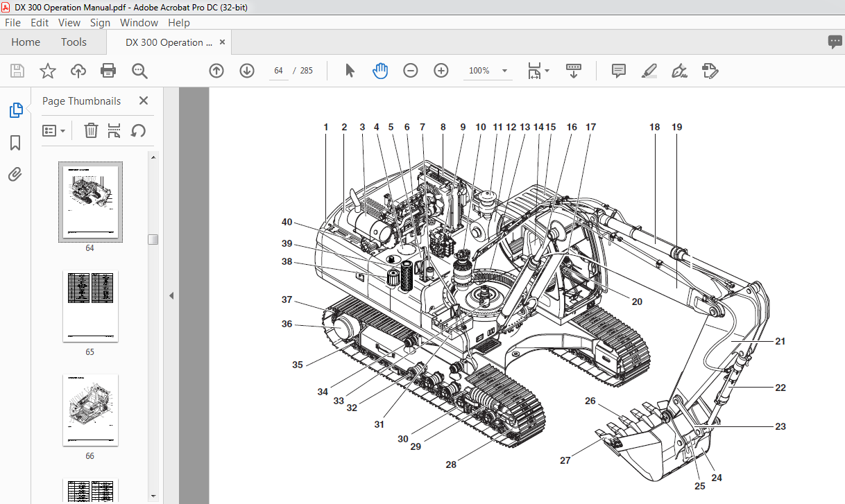
Task: Select the DX 300 Operation document tab
Action: coord(169,42)
